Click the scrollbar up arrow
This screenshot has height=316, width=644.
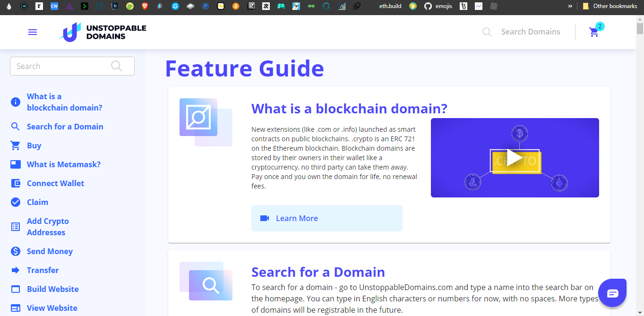tap(640, 19)
